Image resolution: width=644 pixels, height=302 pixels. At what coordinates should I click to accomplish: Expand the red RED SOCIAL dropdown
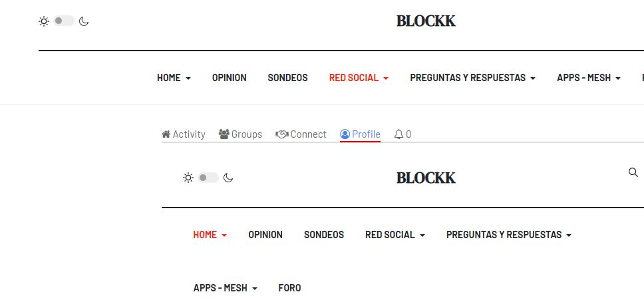359,78
